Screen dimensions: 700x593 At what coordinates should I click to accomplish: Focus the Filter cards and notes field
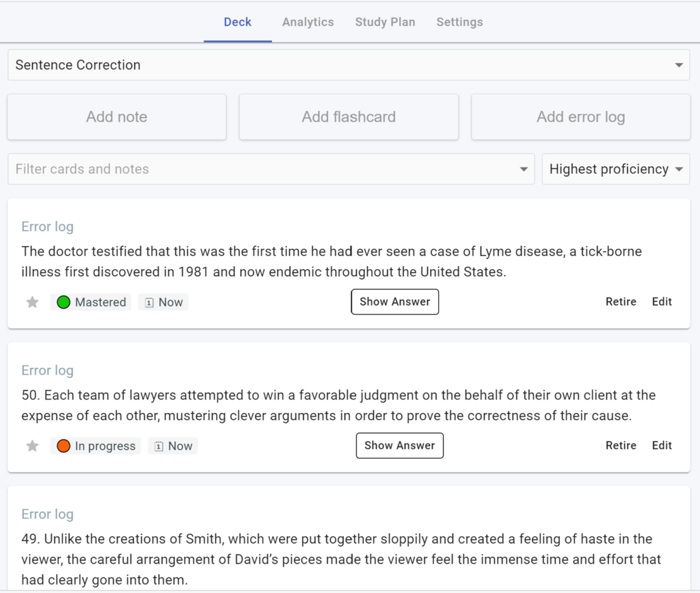coord(271,169)
